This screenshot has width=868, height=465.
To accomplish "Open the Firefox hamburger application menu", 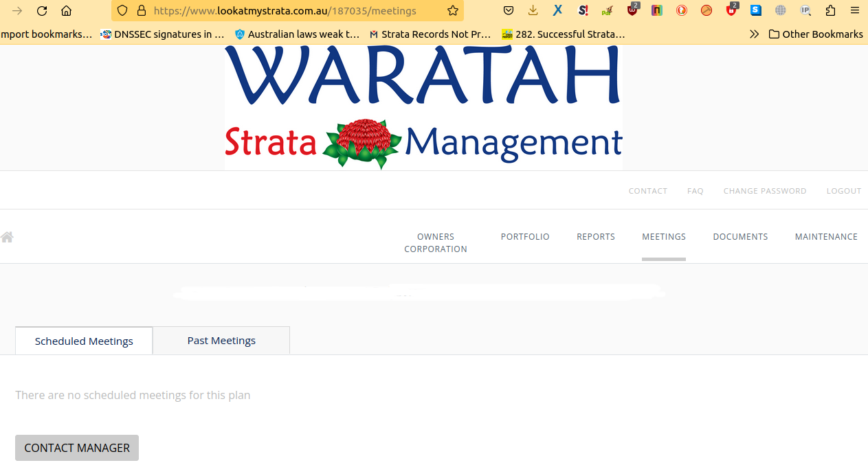I will point(854,11).
